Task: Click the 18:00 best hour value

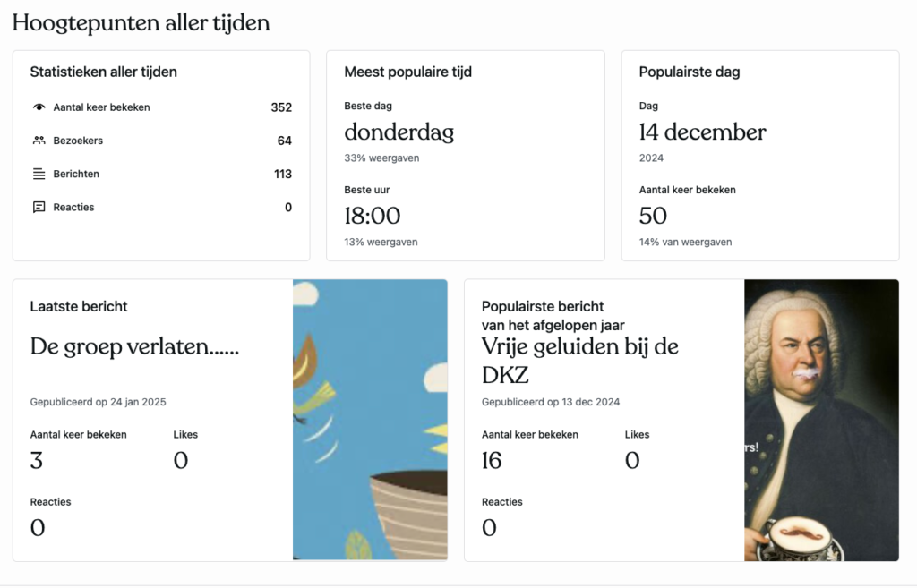Action: (x=373, y=216)
